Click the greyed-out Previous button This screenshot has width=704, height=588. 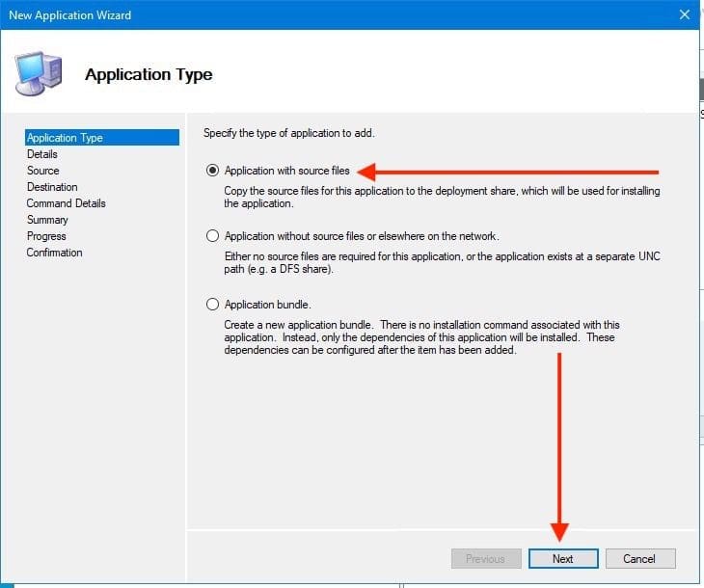pyautogui.click(x=485, y=559)
